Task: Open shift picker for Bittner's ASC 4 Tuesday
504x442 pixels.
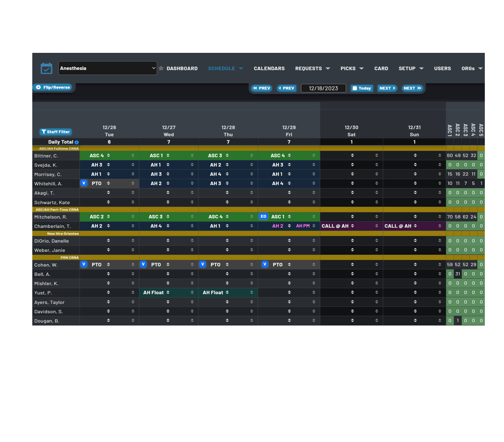Action: [109, 155]
